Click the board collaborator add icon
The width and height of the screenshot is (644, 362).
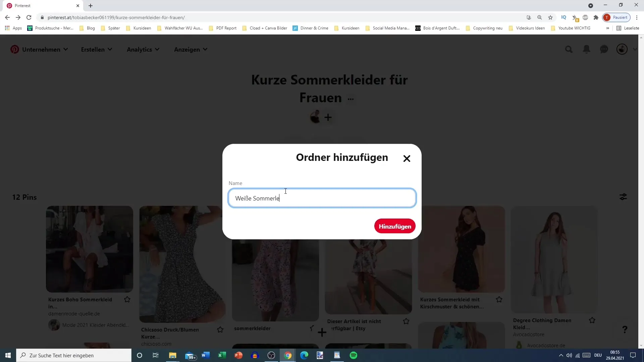pyautogui.click(x=328, y=117)
